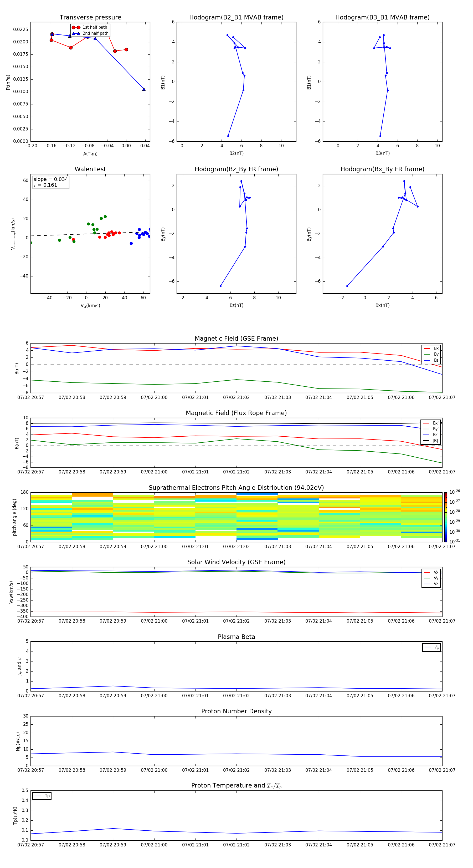This screenshot has height=868, width=473.
Task: Click the 'Transverse pressure' plot title
Action: (90, 18)
